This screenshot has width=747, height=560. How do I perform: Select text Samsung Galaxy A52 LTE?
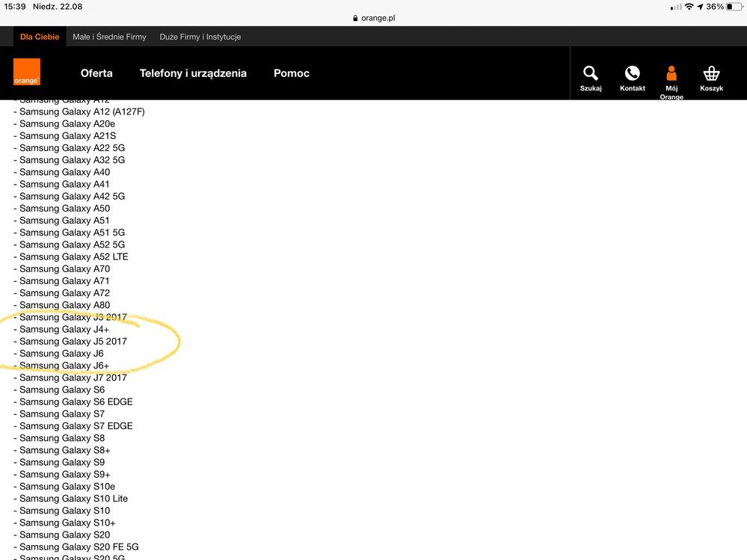(x=74, y=256)
